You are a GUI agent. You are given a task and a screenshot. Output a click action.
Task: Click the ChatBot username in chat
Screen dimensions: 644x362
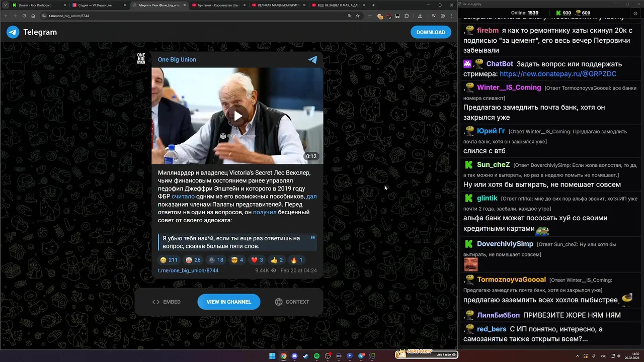coord(500,64)
